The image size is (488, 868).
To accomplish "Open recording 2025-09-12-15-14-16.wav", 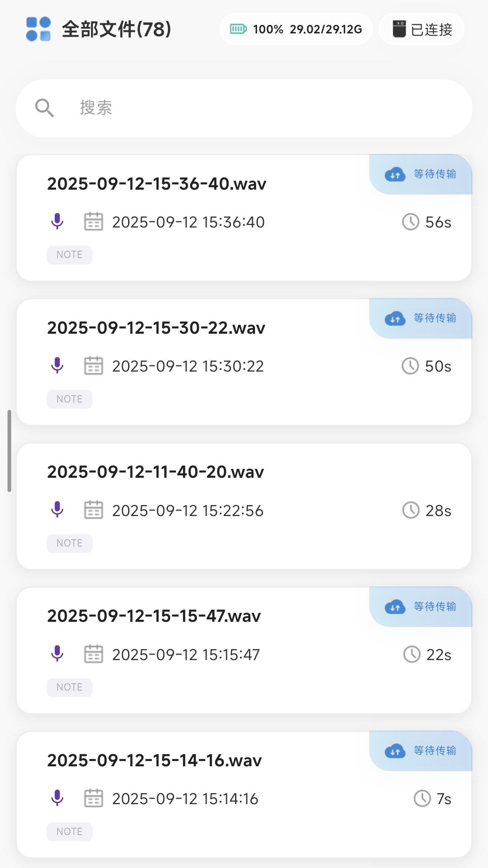I will coord(155,761).
